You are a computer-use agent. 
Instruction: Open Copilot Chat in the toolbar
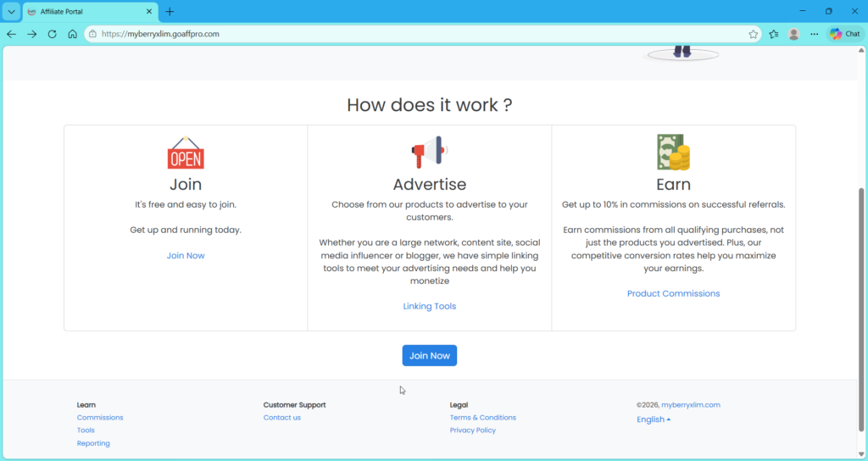pyautogui.click(x=845, y=34)
